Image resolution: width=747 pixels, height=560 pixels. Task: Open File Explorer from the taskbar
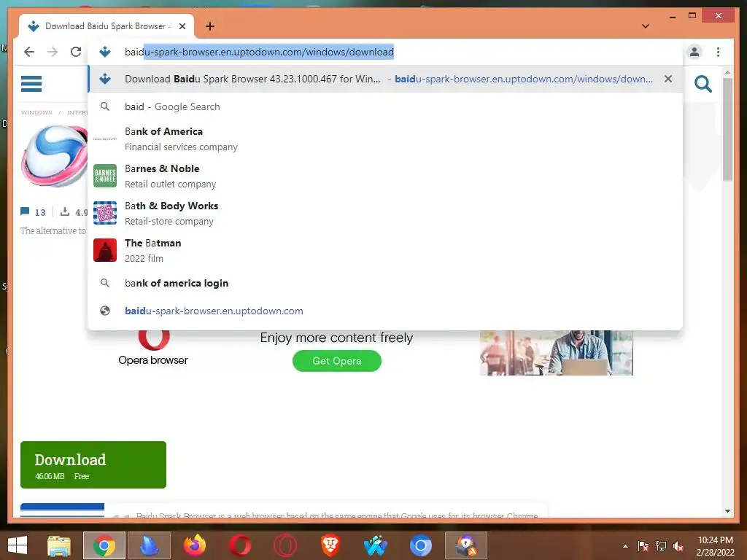[x=59, y=545]
